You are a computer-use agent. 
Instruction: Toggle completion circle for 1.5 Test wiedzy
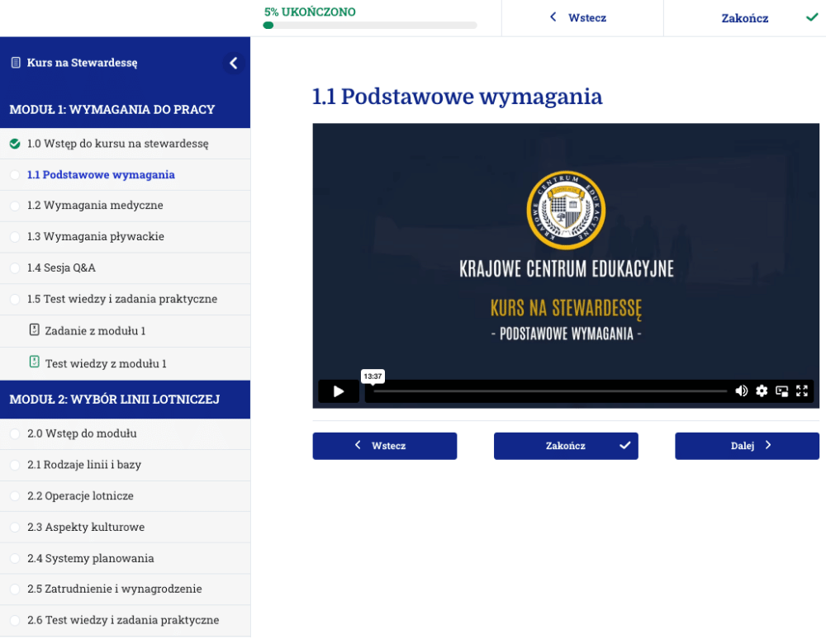pyautogui.click(x=15, y=299)
